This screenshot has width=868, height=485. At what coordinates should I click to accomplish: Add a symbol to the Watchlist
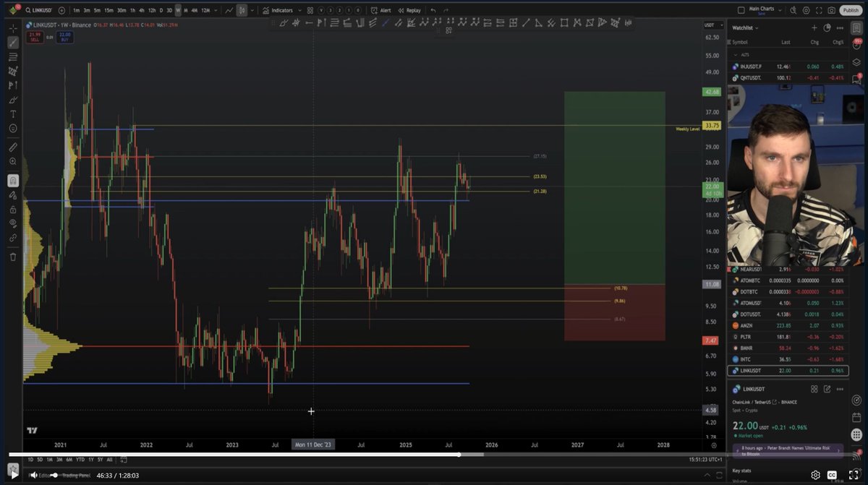pyautogui.click(x=814, y=28)
